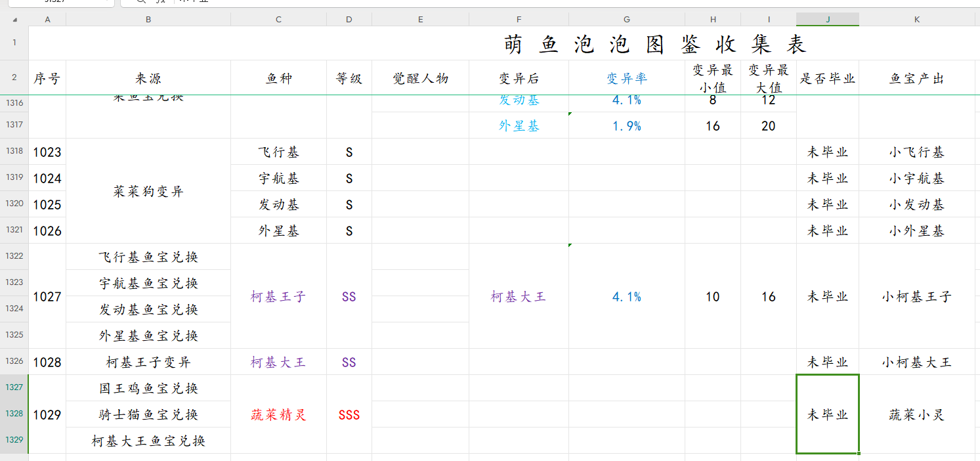Click the 觉醒人物 header cell
The width and height of the screenshot is (980, 461).
[420, 79]
